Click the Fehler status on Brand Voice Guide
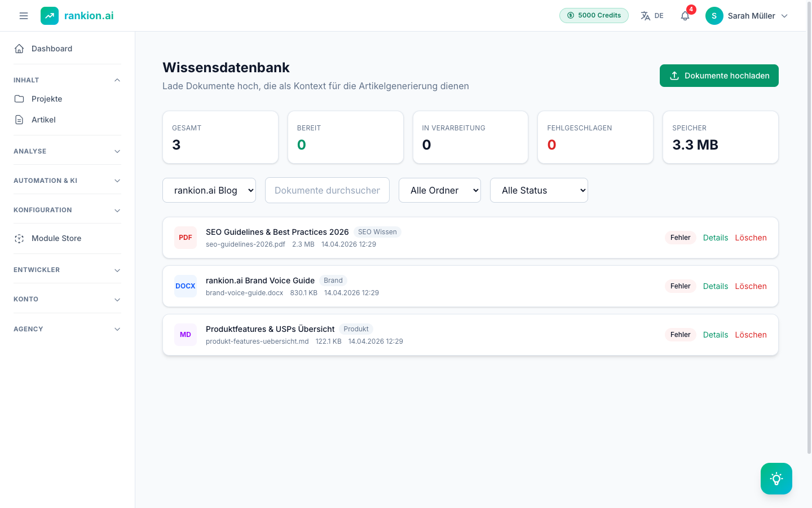Viewport: 812px width, 508px height. [x=681, y=286]
